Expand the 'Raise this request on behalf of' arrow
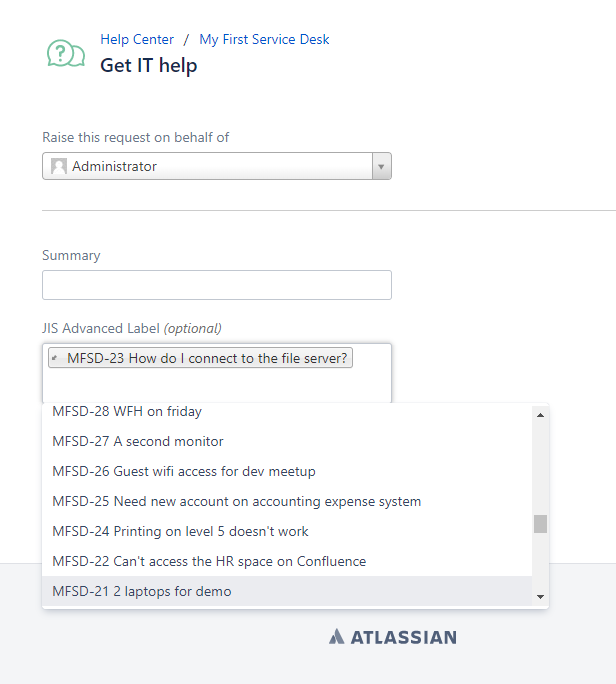This screenshot has height=684, width=616. pyautogui.click(x=380, y=167)
